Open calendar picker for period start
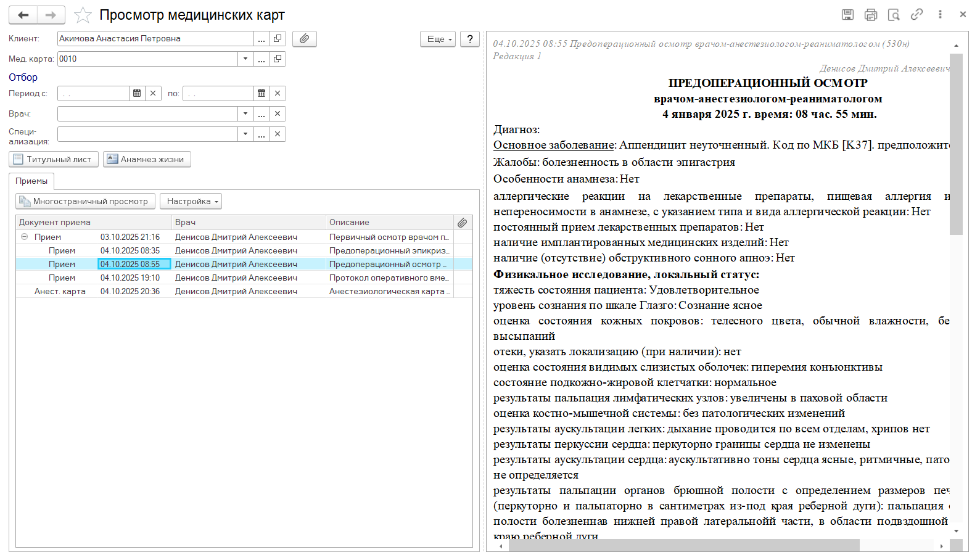Viewport: 980px width, 560px height. 137,93
